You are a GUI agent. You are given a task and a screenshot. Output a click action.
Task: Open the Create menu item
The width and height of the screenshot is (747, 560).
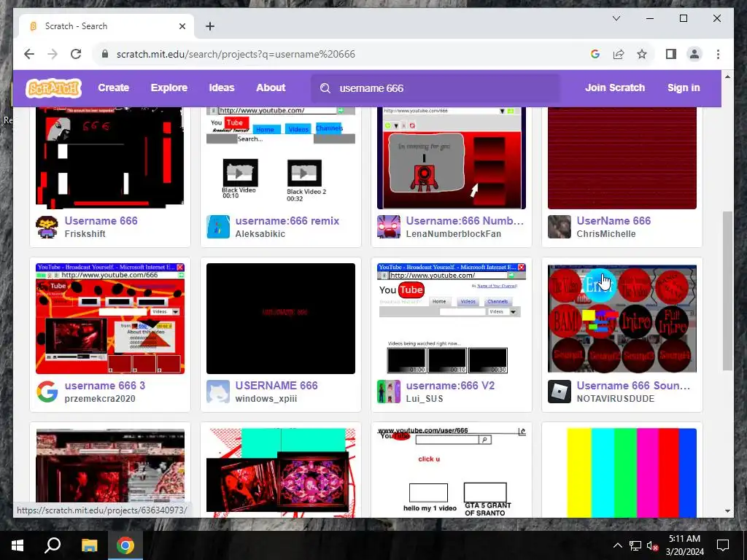pyautogui.click(x=113, y=87)
